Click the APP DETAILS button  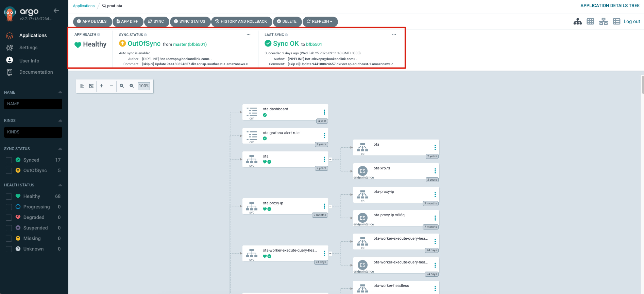coord(92,21)
